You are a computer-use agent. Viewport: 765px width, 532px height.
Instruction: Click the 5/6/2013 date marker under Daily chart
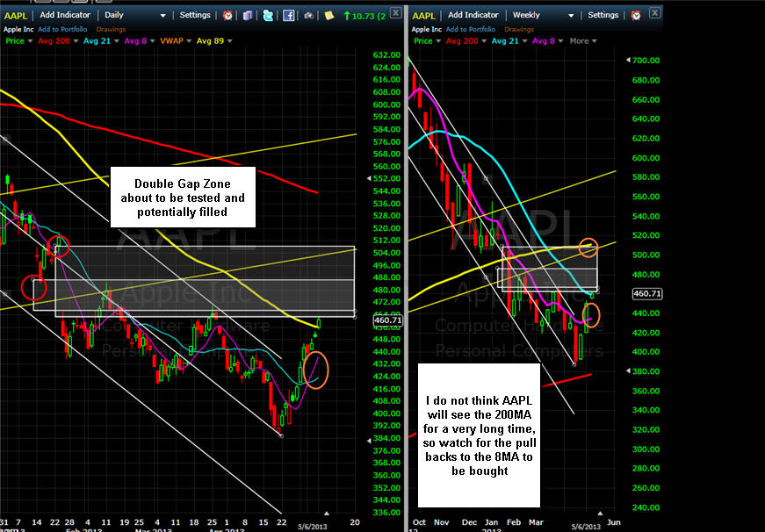click(x=313, y=527)
